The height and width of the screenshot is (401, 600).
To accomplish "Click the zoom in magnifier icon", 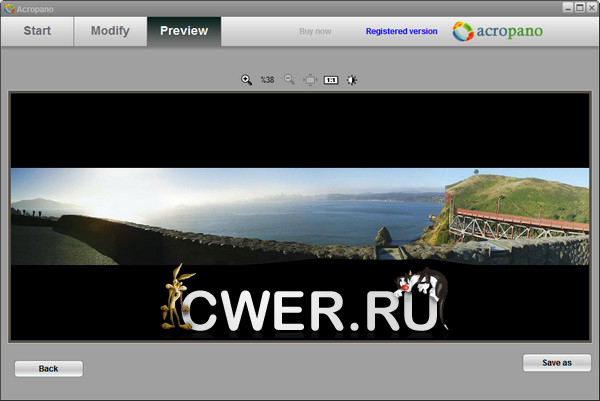I will click(x=246, y=80).
